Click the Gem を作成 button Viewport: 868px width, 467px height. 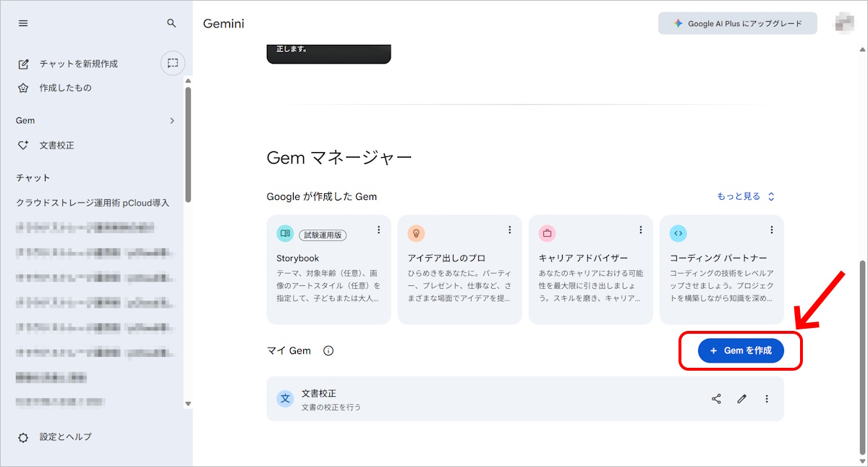click(739, 350)
